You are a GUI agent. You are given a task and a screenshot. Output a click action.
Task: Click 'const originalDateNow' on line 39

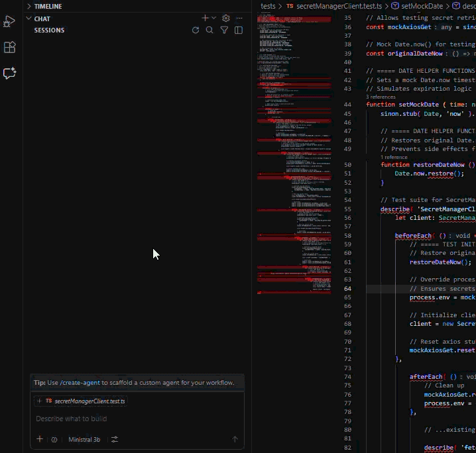click(404, 54)
